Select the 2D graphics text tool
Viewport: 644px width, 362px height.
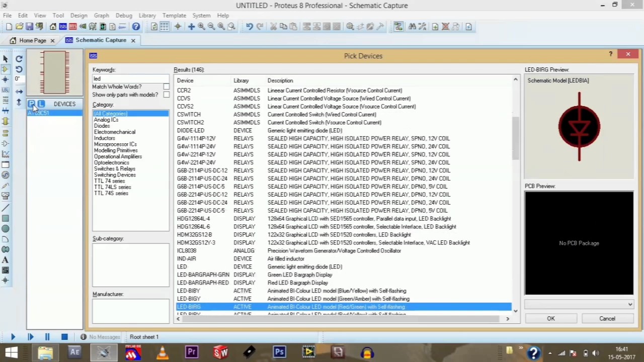tap(6, 260)
